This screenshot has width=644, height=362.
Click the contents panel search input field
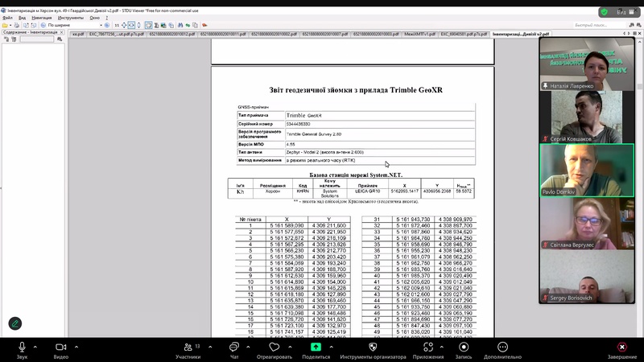37,39
